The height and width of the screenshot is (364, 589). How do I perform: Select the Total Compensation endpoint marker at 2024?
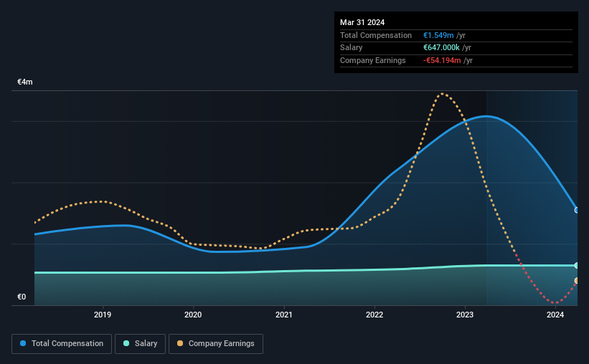tap(577, 210)
